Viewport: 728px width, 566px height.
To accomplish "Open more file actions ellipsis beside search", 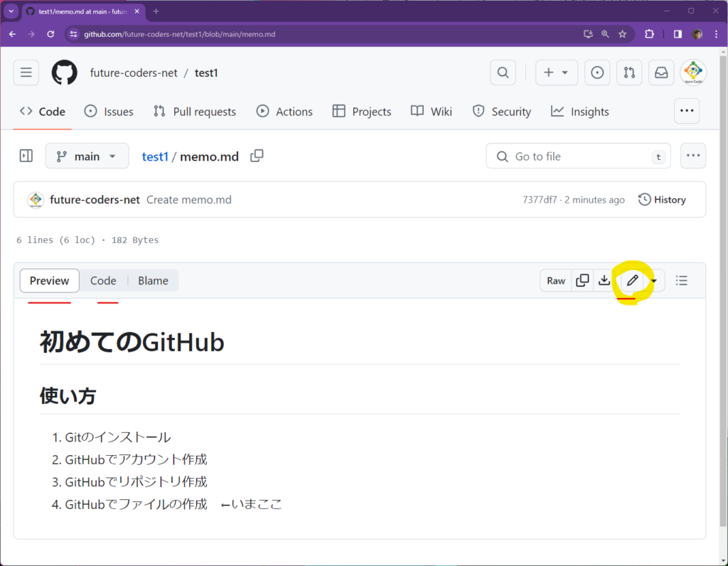I will coord(693,156).
